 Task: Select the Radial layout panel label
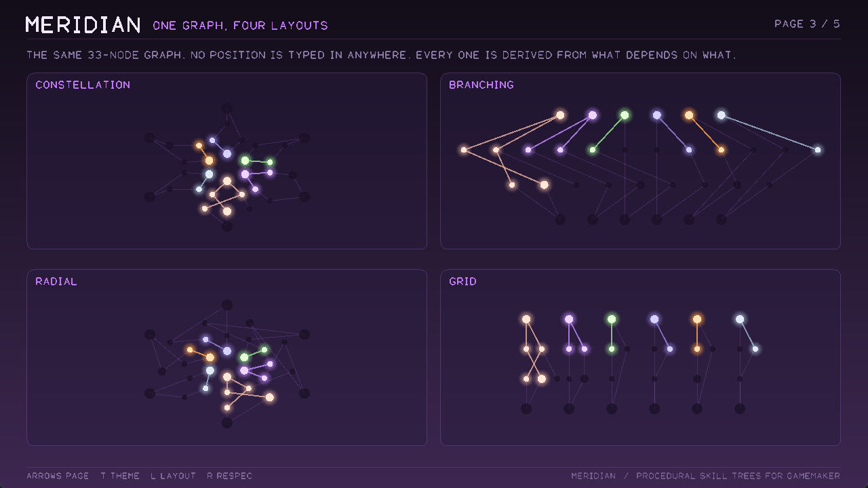pyautogui.click(x=56, y=281)
